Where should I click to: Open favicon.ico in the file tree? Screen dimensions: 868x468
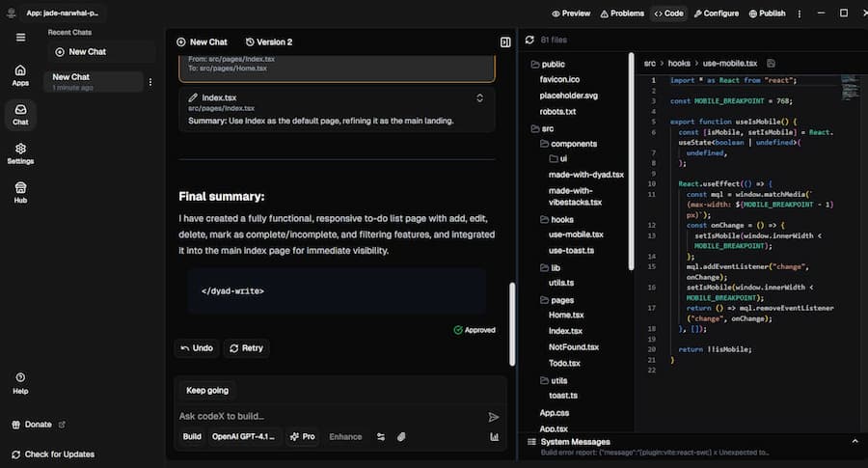coord(559,80)
